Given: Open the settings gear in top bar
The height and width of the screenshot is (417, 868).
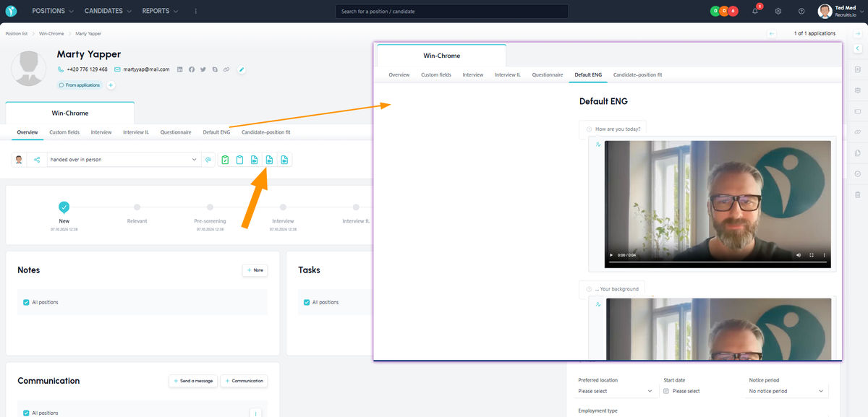Looking at the screenshot, I should [778, 12].
